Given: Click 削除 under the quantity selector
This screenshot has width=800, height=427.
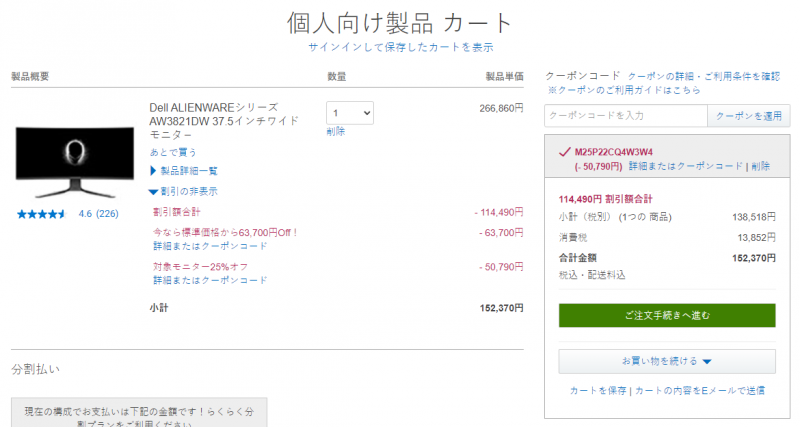Looking at the screenshot, I should 336,132.
